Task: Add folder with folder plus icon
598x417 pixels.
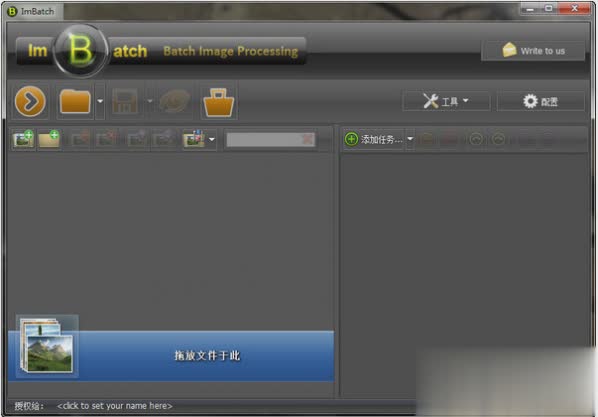Action: [49, 139]
